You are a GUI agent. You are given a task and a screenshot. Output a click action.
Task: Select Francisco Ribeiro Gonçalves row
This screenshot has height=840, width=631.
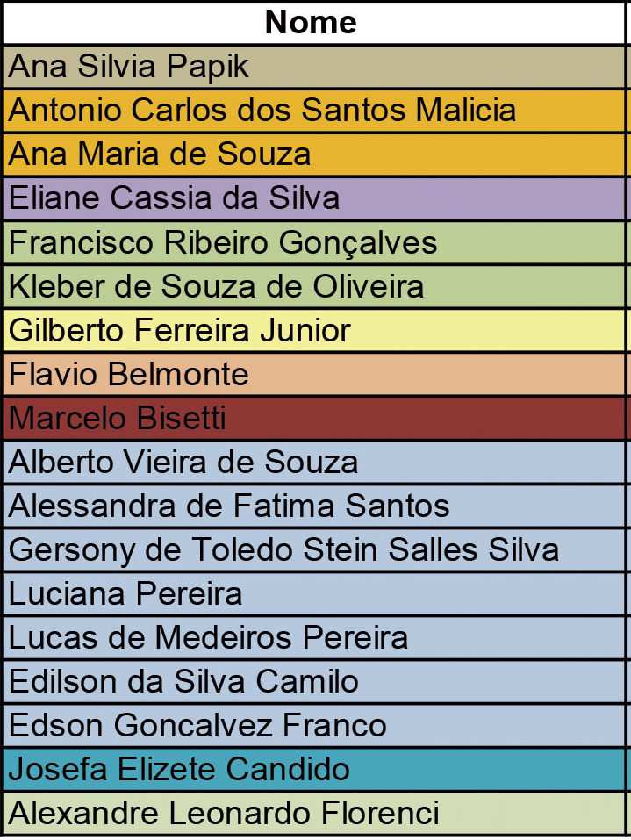click(x=223, y=242)
